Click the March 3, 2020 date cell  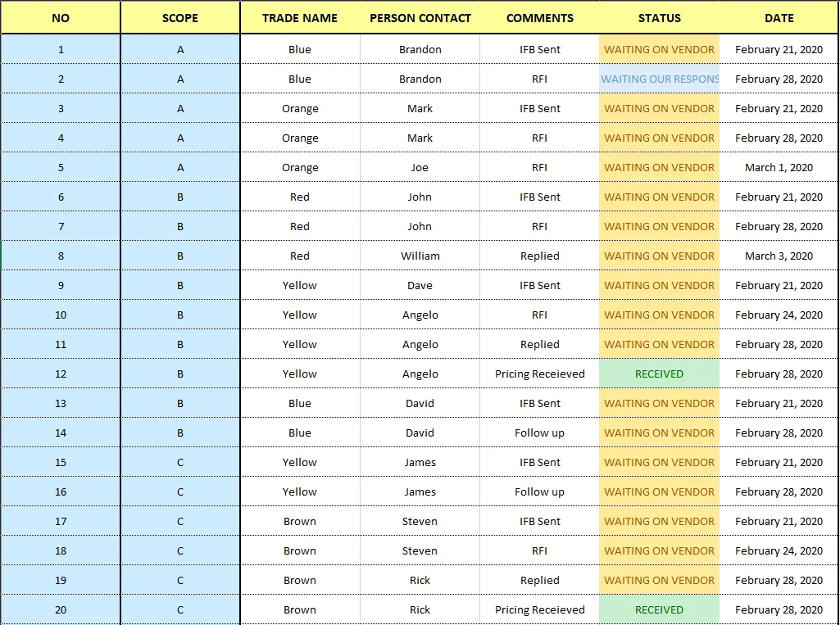coord(779,256)
